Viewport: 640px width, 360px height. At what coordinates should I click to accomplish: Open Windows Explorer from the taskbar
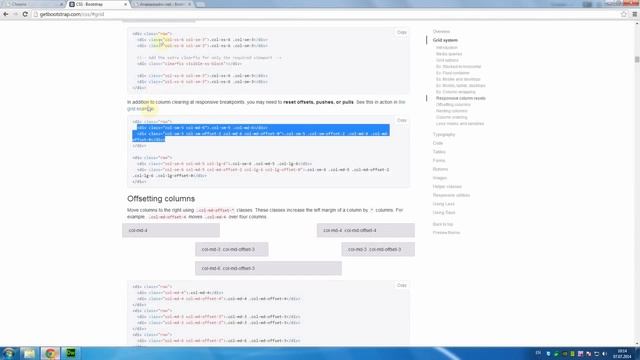click(x=29, y=353)
